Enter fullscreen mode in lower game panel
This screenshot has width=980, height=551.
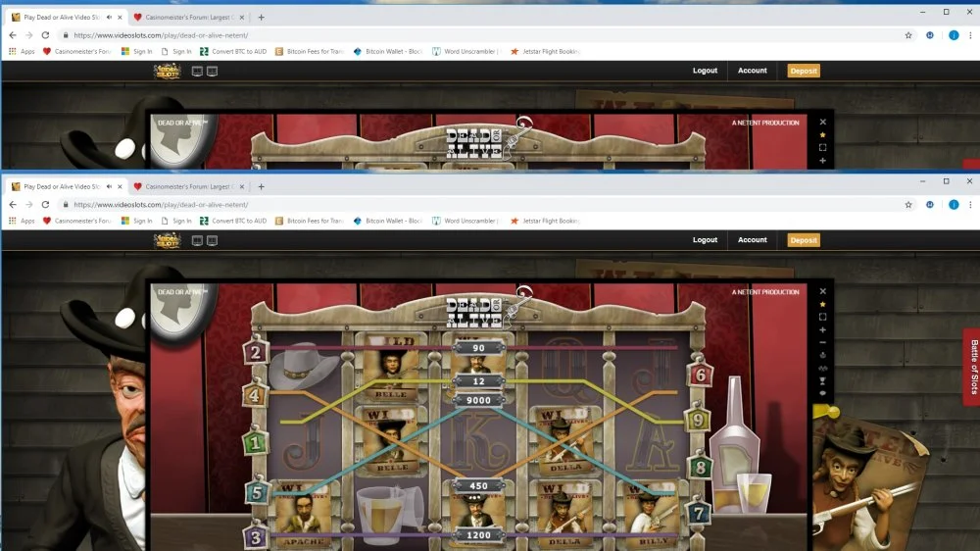tap(822, 317)
